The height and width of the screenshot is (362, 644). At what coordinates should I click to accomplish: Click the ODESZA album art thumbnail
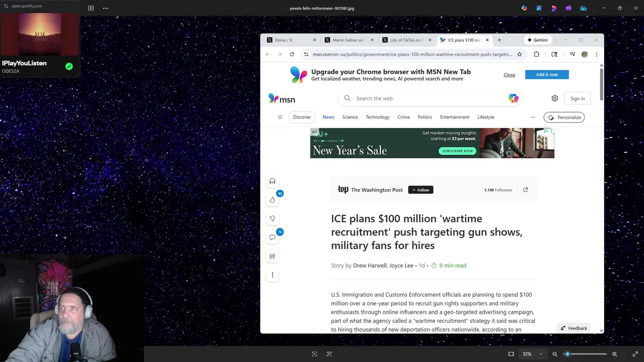tap(40, 34)
